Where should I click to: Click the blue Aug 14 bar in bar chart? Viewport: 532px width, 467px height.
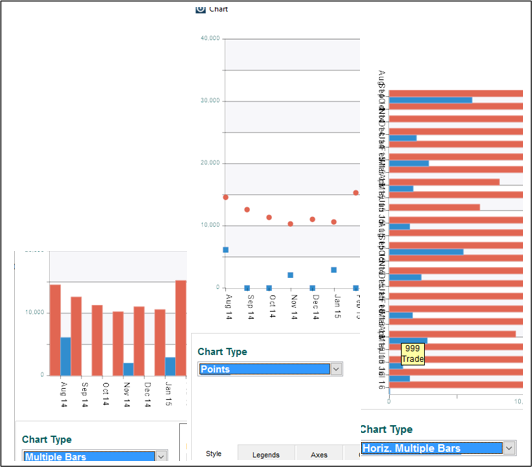pyautogui.click(x=65, y=356)
